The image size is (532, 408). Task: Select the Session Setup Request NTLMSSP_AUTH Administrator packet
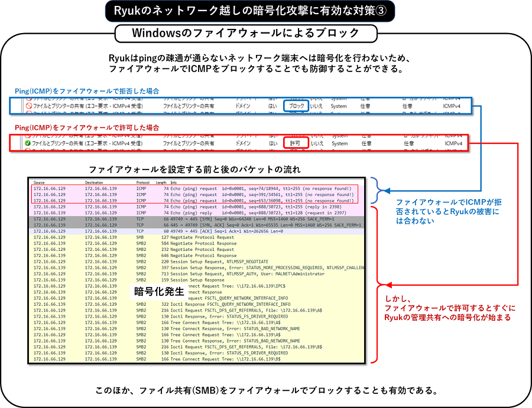[197, 274]
